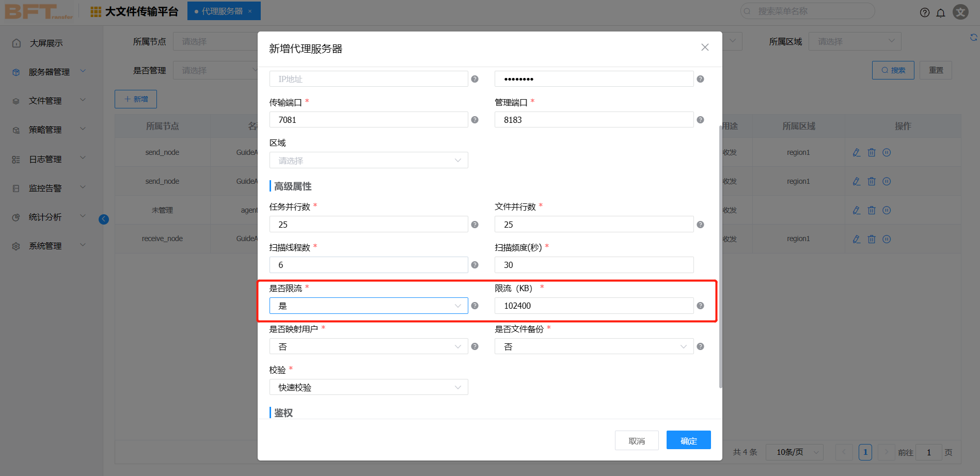The image size is (980, 476).
Task: Click edit icon in send_node first row
Action: (857, 152)
